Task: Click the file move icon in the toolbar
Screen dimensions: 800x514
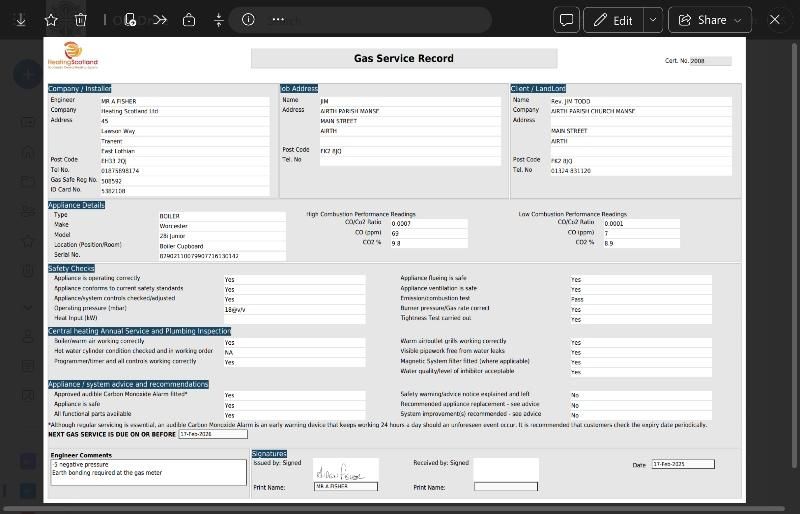Action: [130, 20]
